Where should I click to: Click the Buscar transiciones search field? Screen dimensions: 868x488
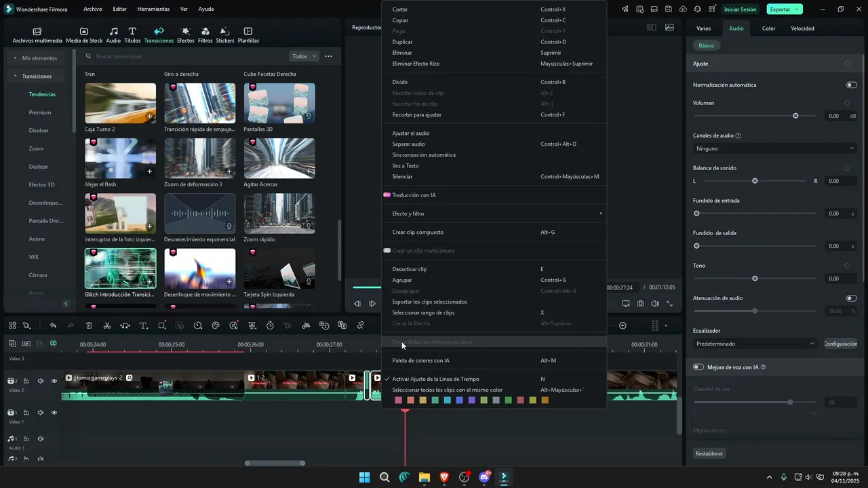(183, 56)
